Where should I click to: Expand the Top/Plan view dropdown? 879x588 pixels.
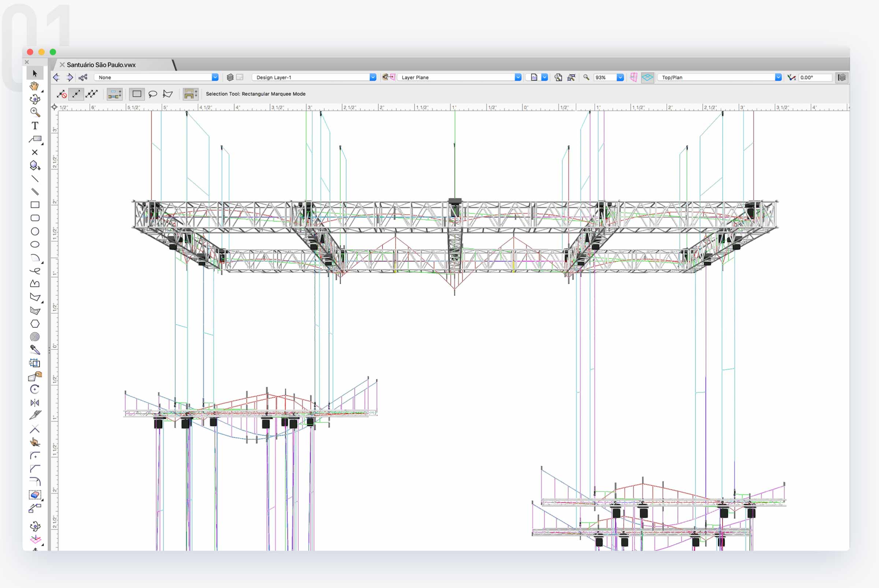[719, 77]
